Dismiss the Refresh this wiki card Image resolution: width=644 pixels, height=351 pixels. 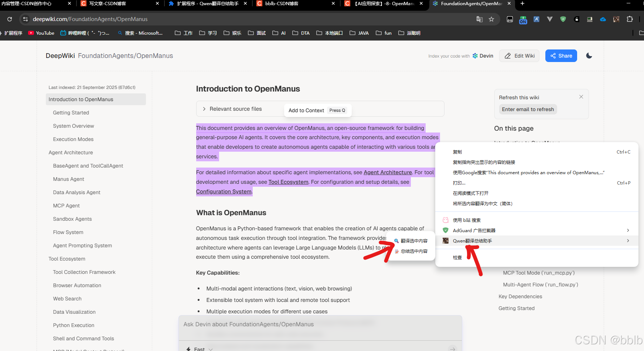click(581, 97)
